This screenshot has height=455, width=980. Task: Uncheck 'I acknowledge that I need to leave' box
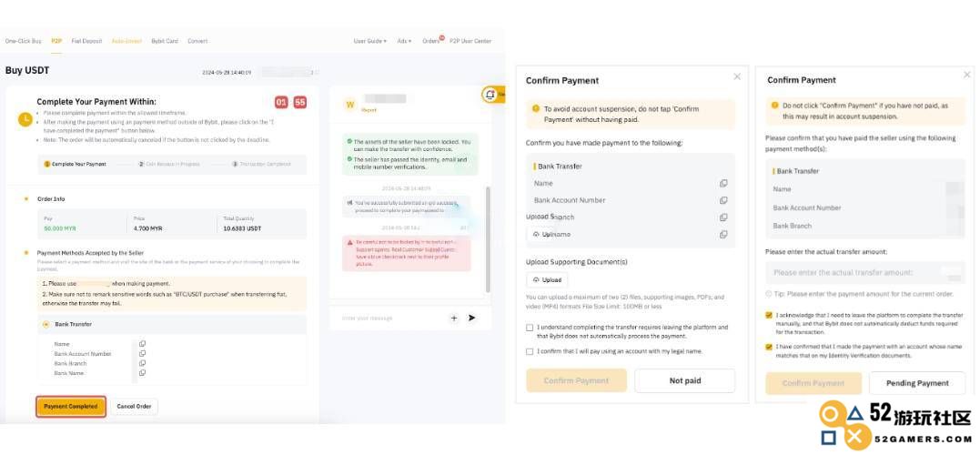[769, 316]
